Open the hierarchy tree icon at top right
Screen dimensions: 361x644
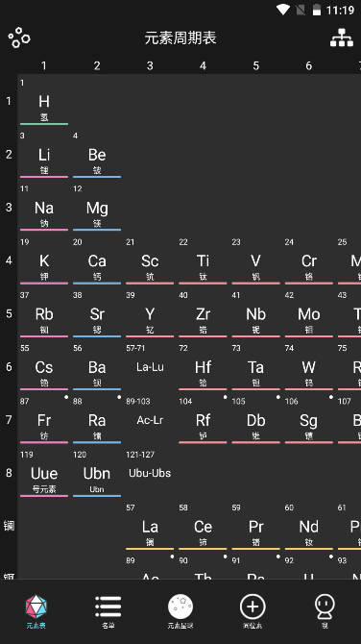341,37
